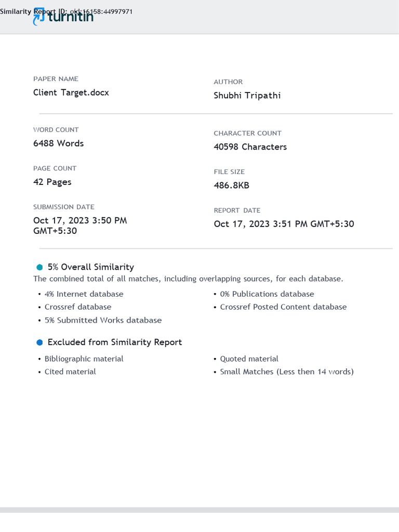Click the 6488 Words word count value

[59, 143]
